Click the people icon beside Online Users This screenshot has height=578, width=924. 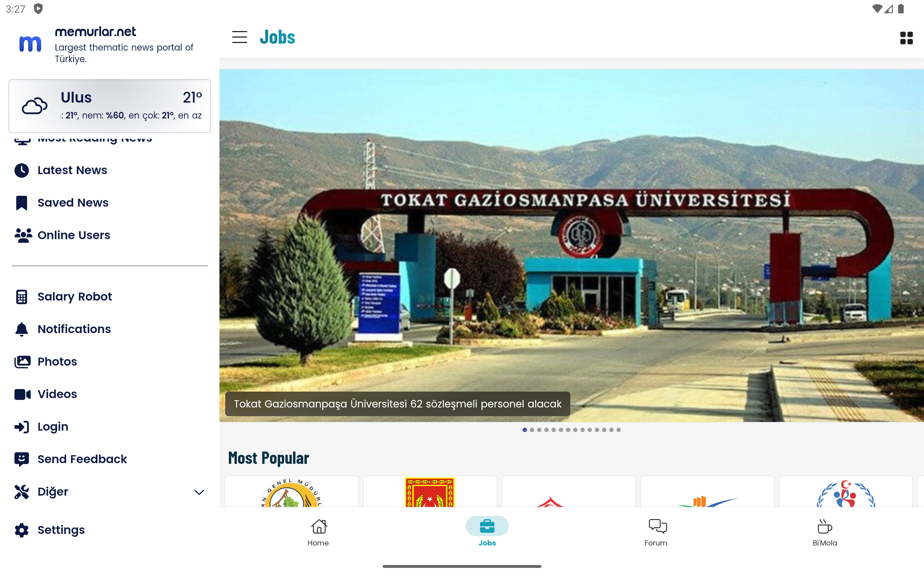23,235
